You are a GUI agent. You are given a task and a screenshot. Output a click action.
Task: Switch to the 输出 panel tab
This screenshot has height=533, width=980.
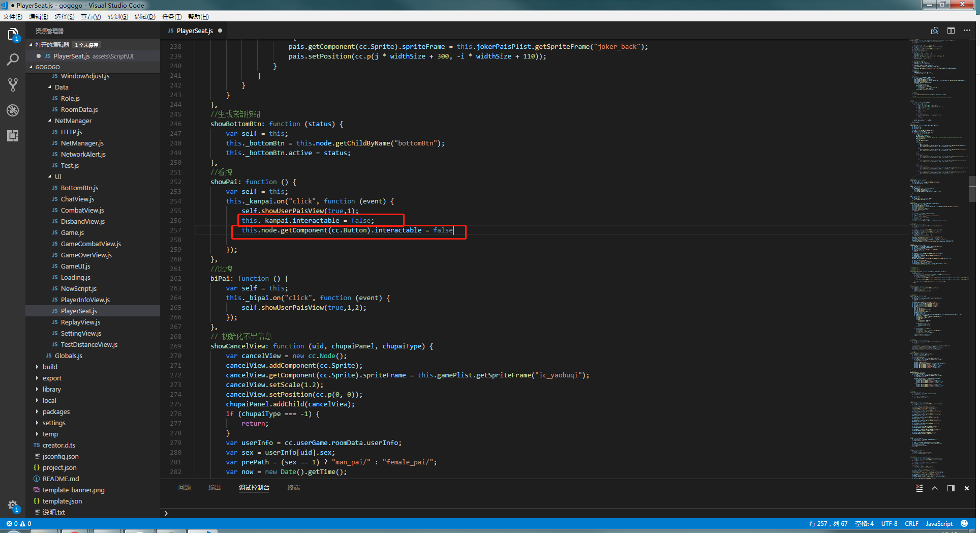click(215, 487)
